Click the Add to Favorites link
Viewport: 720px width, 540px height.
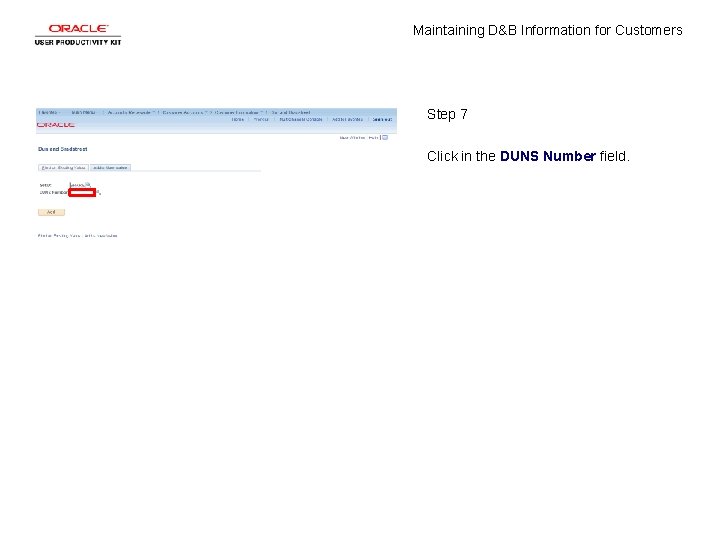pos(347,119)
